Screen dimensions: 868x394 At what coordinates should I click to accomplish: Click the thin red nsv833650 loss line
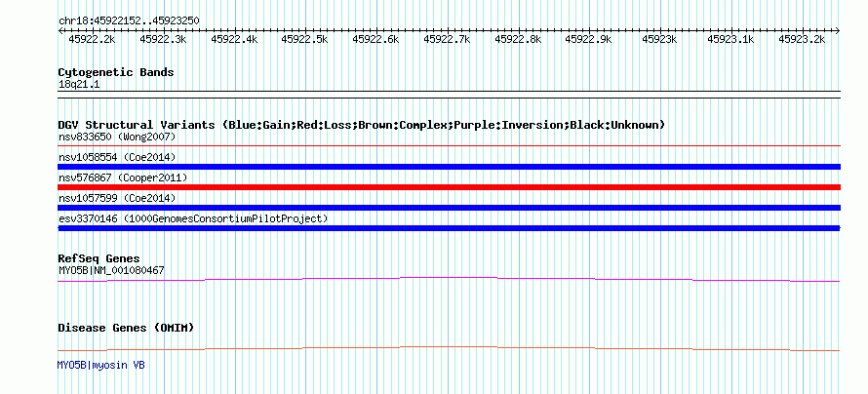click(449, 146)
